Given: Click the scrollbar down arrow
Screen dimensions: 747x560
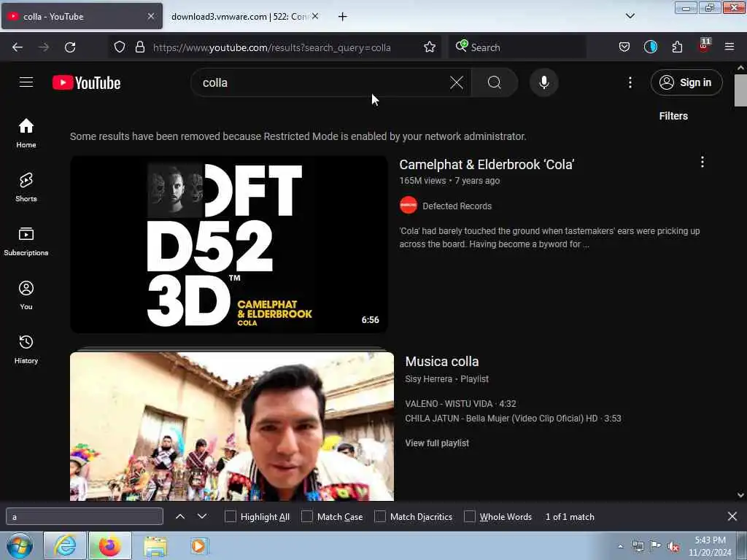Looking at the screenshot, I should pyautogui.click(x=740, y=495).
